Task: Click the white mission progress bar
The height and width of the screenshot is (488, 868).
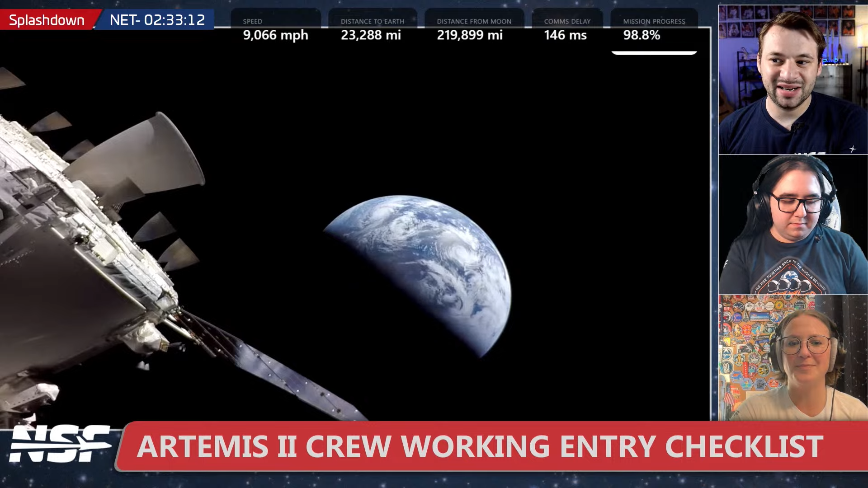Action: tap(654, 53)
